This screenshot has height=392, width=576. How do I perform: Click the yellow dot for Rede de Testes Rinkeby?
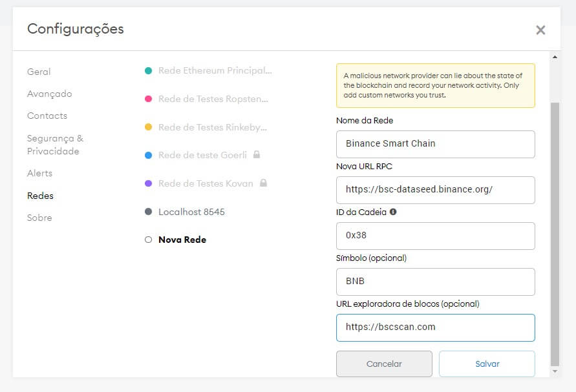coord(149,127)
